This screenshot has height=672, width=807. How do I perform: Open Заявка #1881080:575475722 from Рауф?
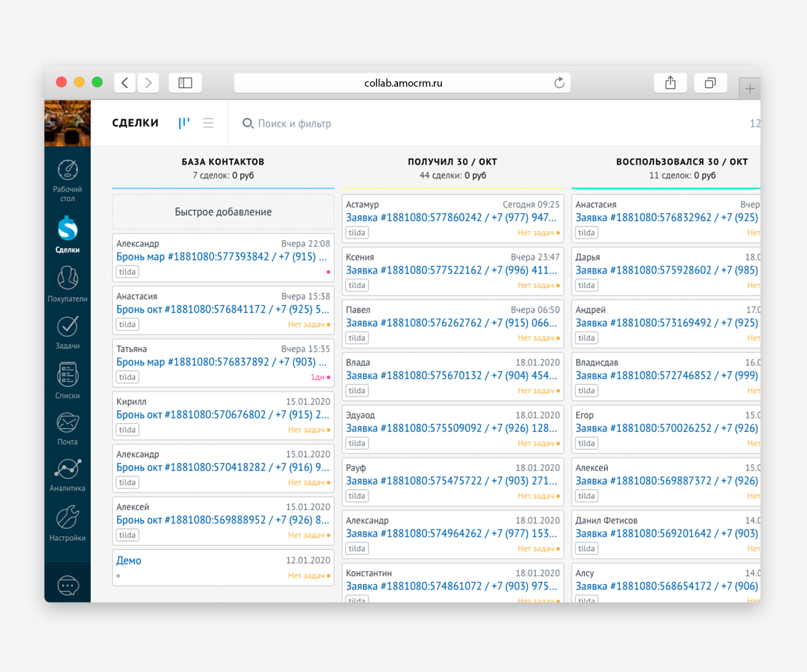click(x=452, y=481)
